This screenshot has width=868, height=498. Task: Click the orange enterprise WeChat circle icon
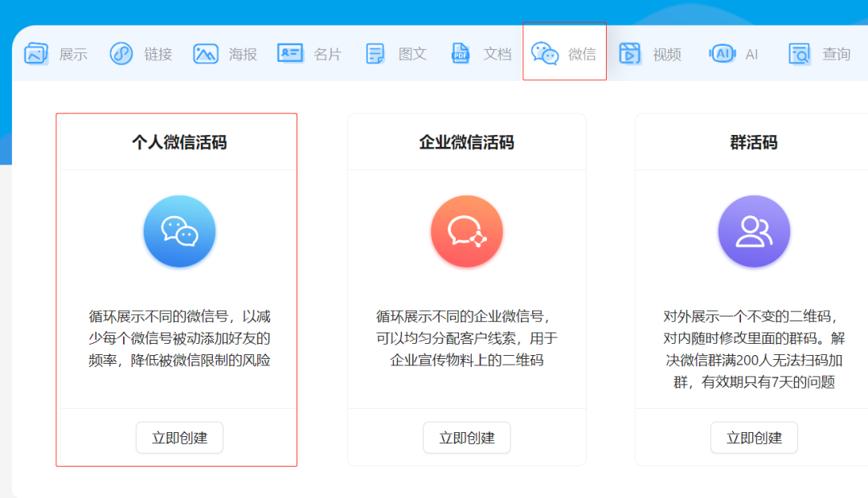point(467,231)
